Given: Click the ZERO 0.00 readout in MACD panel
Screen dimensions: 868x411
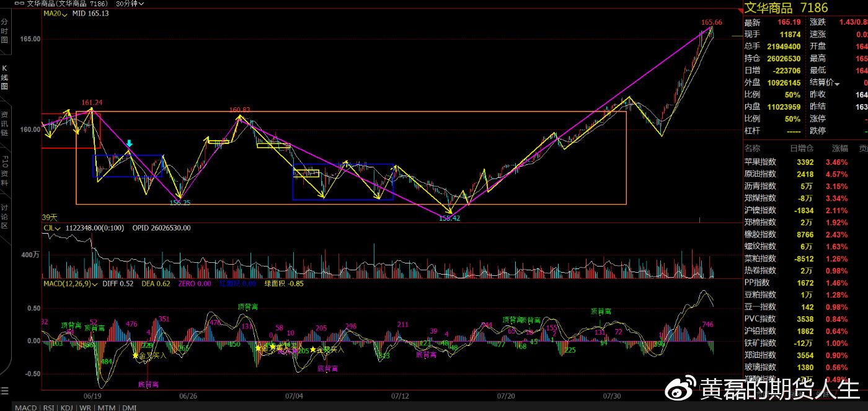Looking at the screenshot, I should coord(194,283).
